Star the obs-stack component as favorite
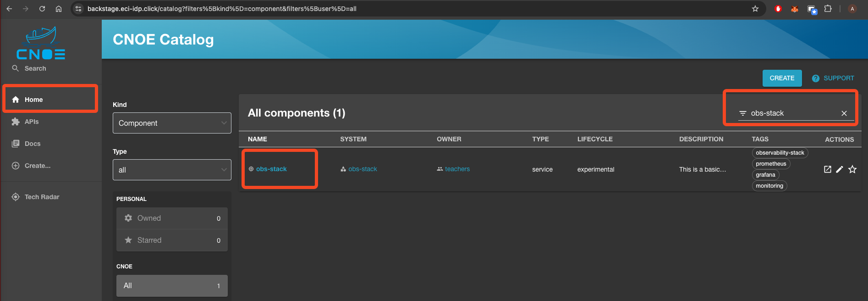The height and width of the screenshot is (301, 868). (852, 169)
